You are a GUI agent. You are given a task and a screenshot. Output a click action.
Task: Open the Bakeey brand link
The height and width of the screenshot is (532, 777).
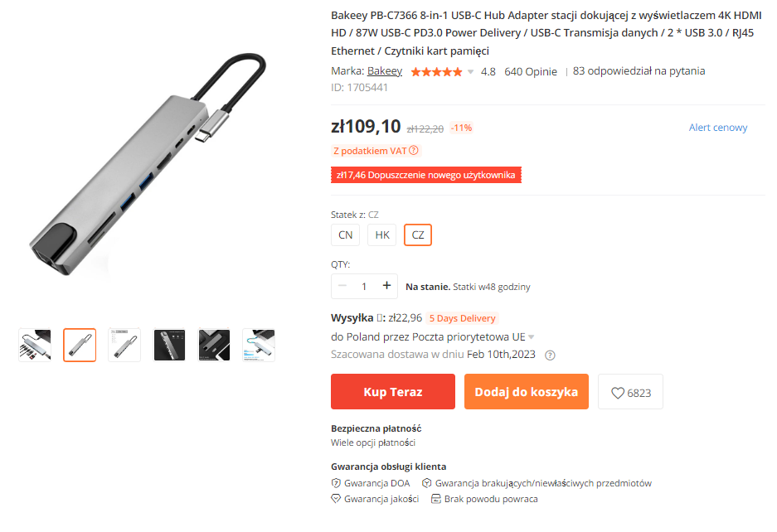click(385, 70)
